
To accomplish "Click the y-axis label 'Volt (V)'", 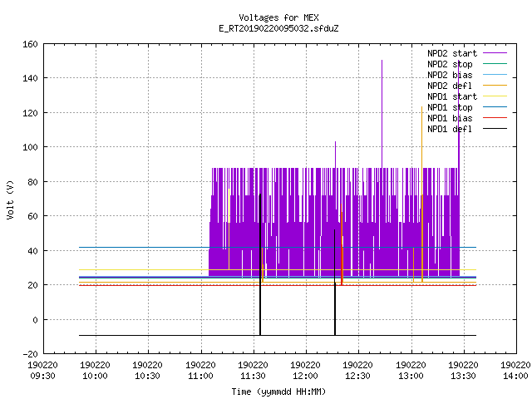I will click(x=10, y=200).
